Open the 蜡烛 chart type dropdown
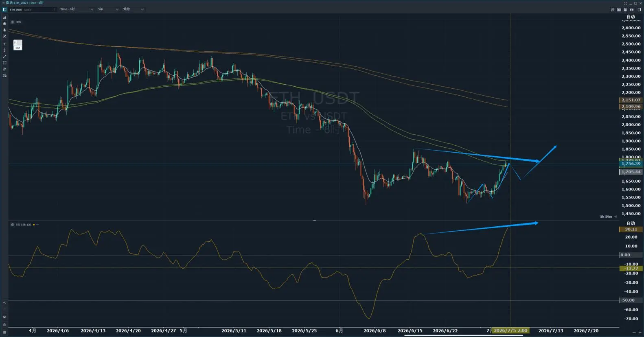The width and height of the screenshot is (644, 337). click(x=133, y=9)
